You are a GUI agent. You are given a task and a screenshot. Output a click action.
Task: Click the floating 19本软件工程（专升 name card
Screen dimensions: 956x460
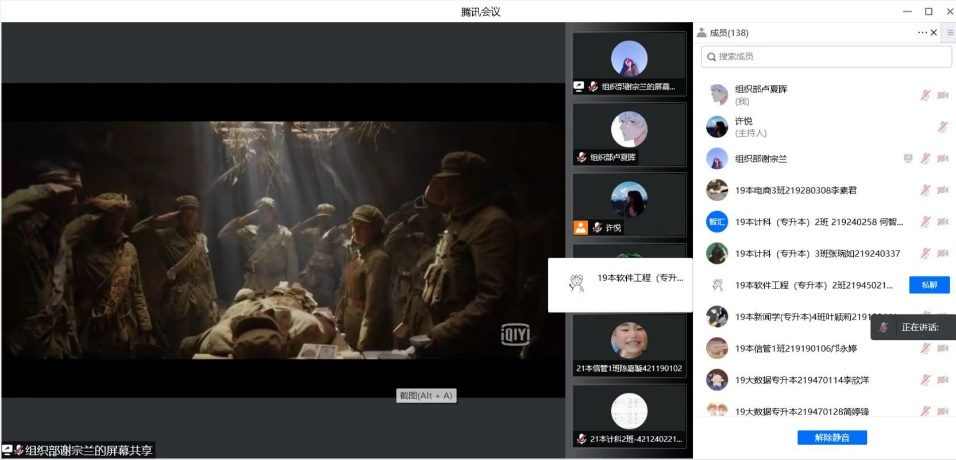(620, 285)
